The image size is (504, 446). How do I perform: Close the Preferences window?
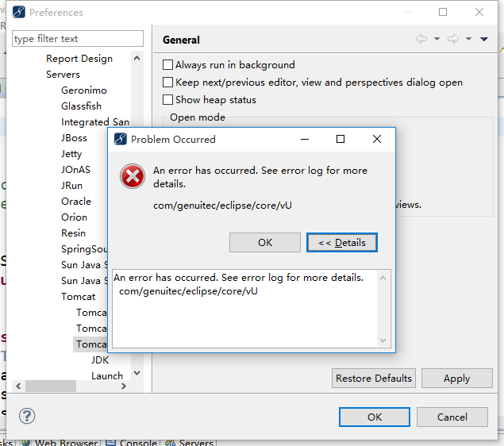479,12
